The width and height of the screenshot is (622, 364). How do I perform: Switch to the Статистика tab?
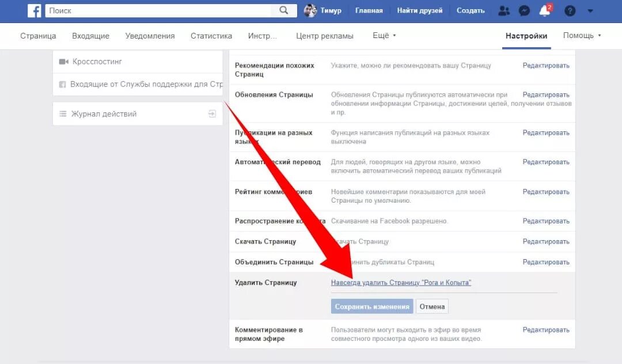(x=211, y=36)
